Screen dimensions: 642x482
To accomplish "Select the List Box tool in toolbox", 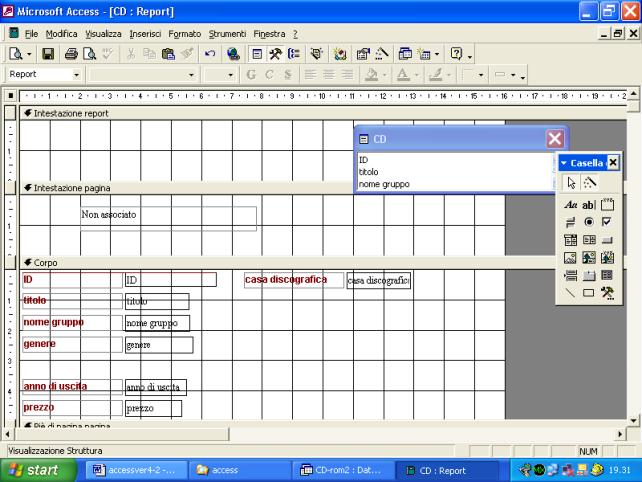I will coord(588,240).
